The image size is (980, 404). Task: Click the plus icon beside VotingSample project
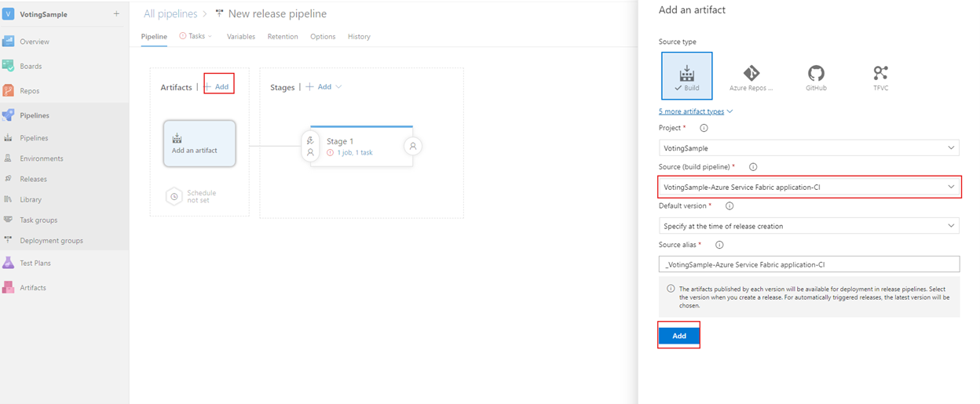(x=116, y=14)
